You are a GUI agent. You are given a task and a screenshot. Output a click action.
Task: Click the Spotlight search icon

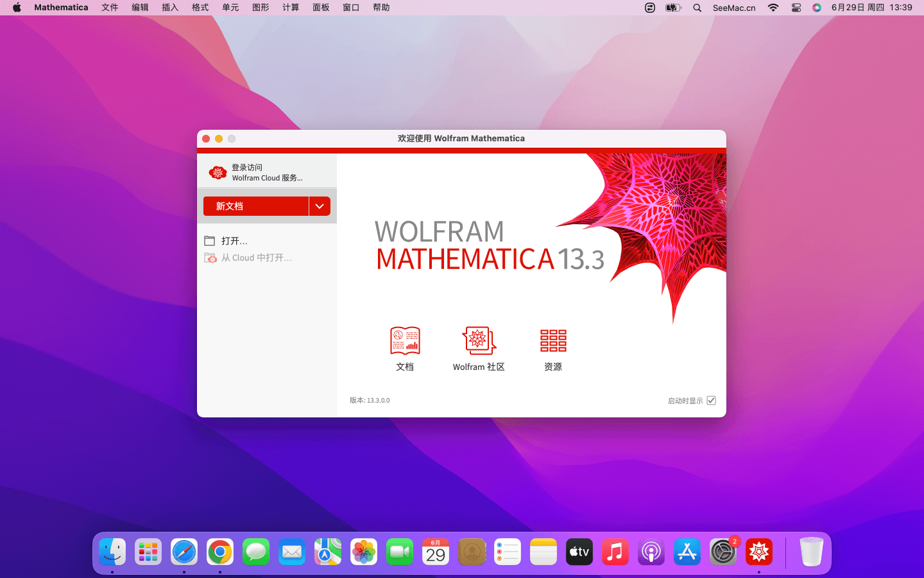point(697,8)
